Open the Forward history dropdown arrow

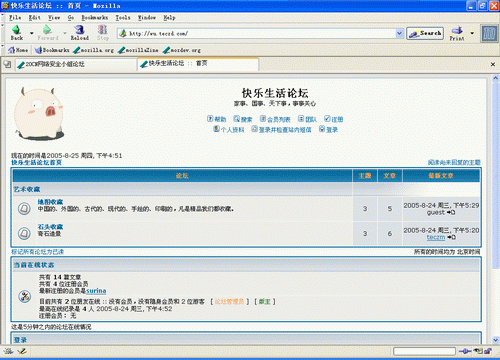pos(65,33)
